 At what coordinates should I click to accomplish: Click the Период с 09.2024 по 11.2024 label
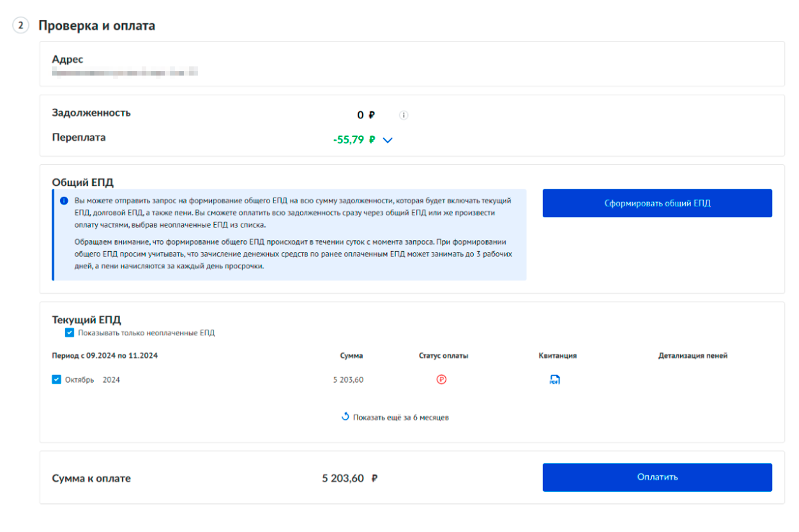(105, 356)
